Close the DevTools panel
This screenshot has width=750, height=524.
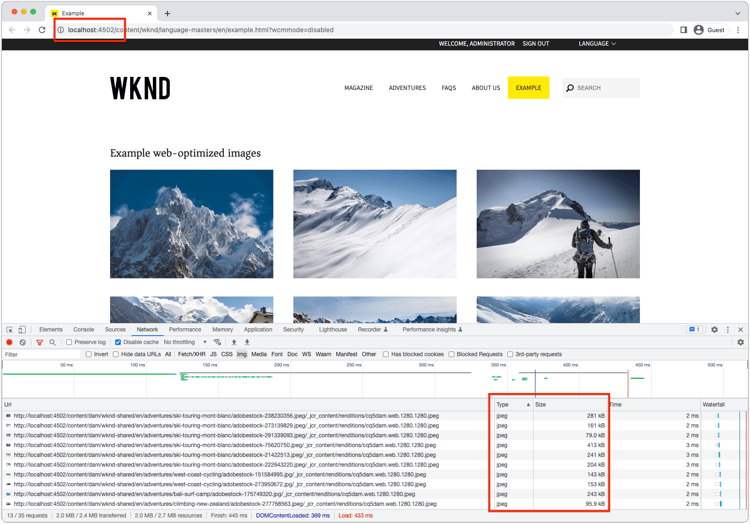pos(740,330)
